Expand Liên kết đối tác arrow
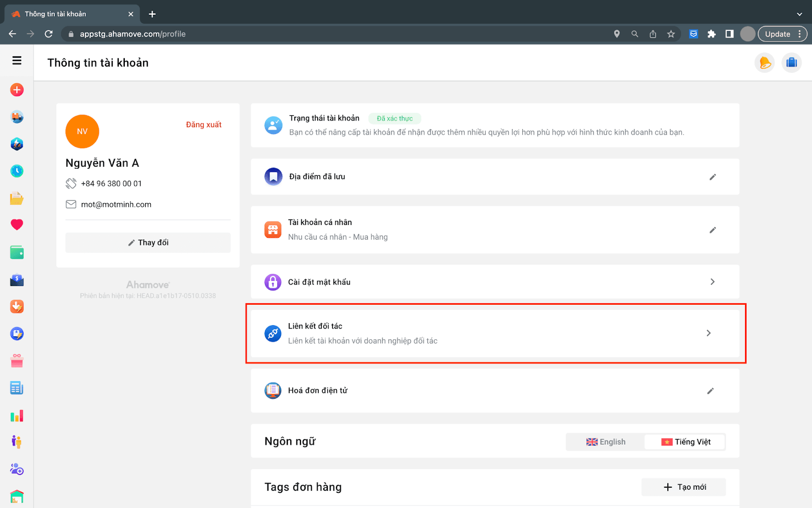The height and width of the screenshot is (508, 812). 708,333
